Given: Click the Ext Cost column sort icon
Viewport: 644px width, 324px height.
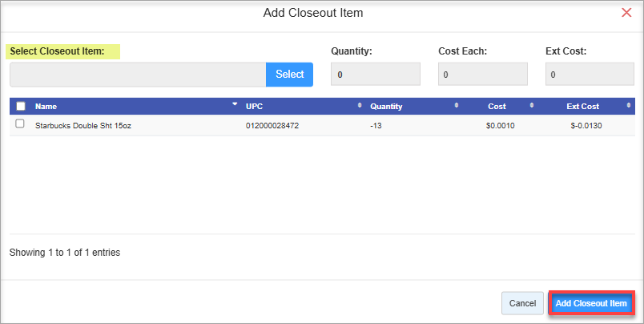Looking at the screenshot, I should pos(629,106).
